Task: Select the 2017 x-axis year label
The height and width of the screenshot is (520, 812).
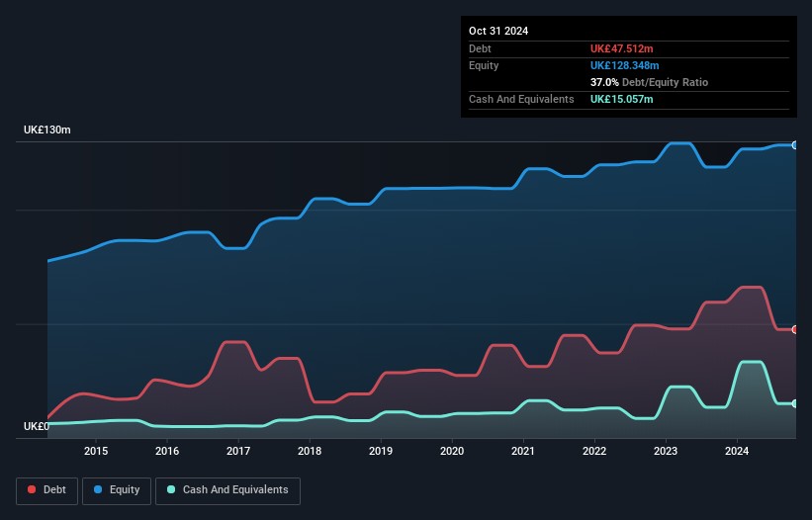Action: (x=238, y=452)
